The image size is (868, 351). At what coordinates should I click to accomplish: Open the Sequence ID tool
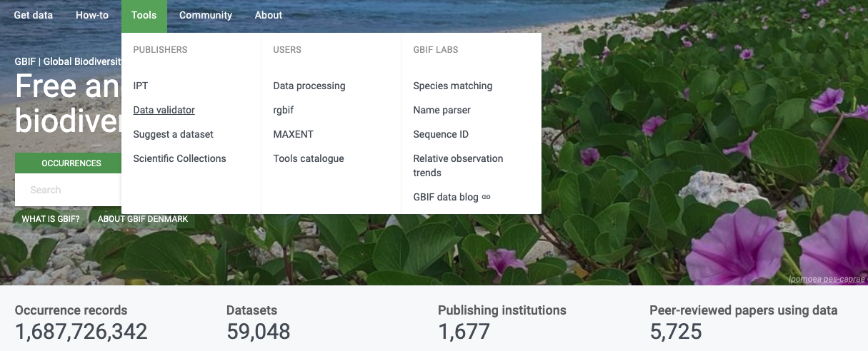click(440, 134)
